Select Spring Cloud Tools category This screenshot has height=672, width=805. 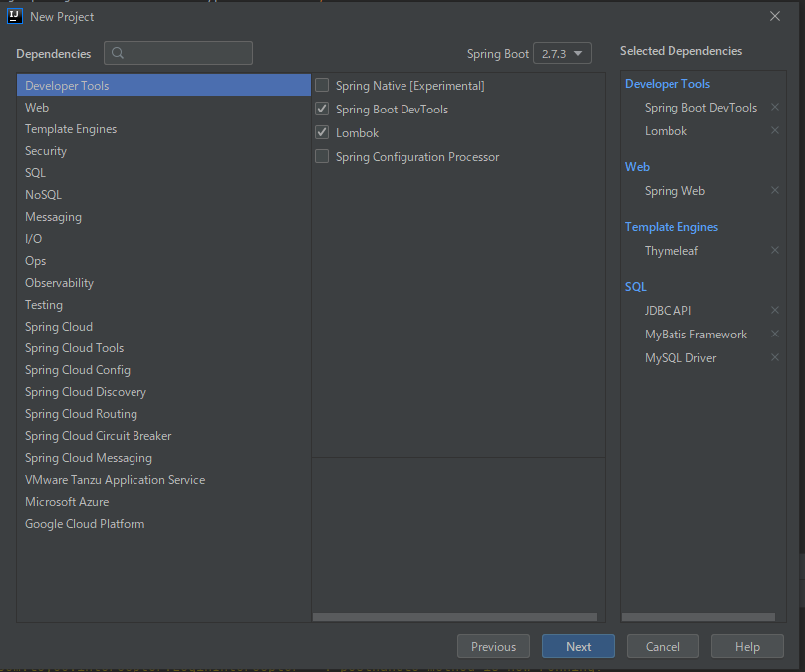pos(163,348)
